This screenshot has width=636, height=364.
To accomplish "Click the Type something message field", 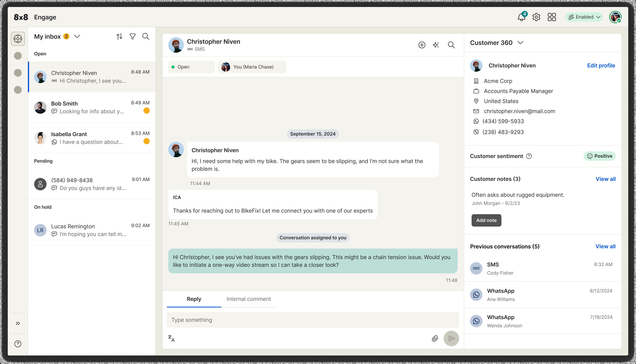I will click(x=313, y=320).
